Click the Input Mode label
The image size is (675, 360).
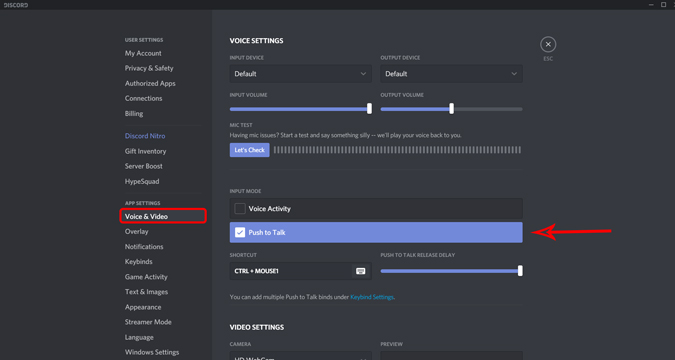[x=245, y=191]
